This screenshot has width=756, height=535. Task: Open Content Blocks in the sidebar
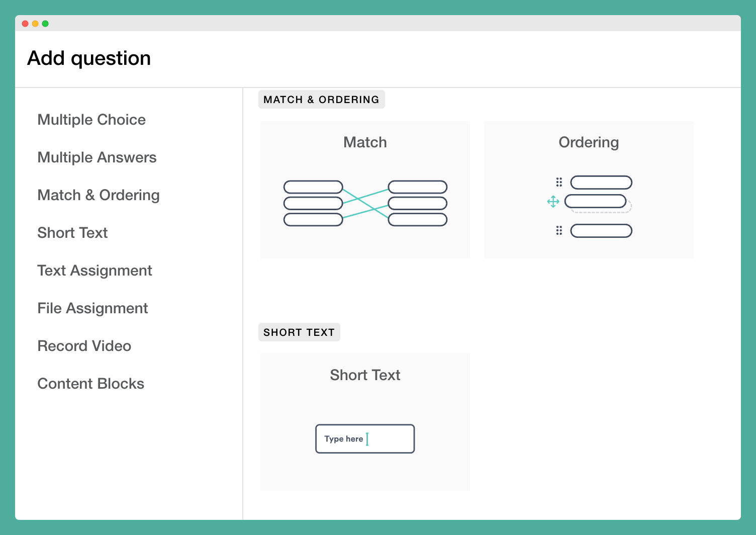pyautogui.click(x=90, y=384)
